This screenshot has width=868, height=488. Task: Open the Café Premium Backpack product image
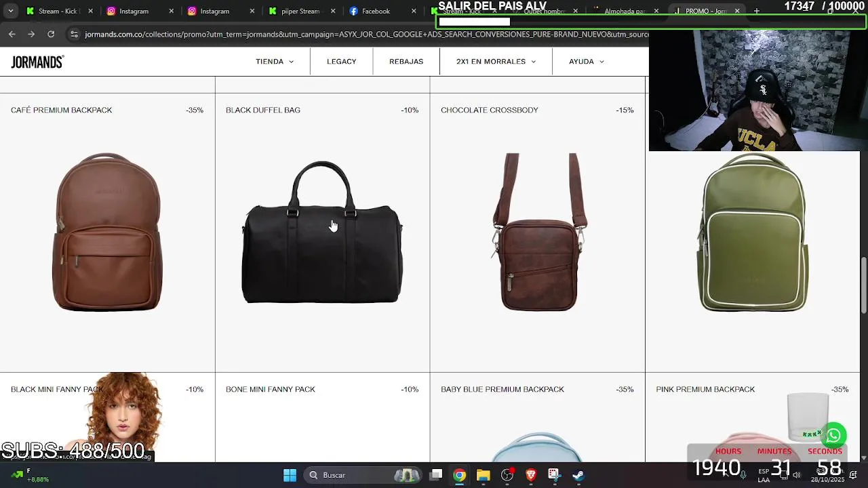(x=107, y=232)
